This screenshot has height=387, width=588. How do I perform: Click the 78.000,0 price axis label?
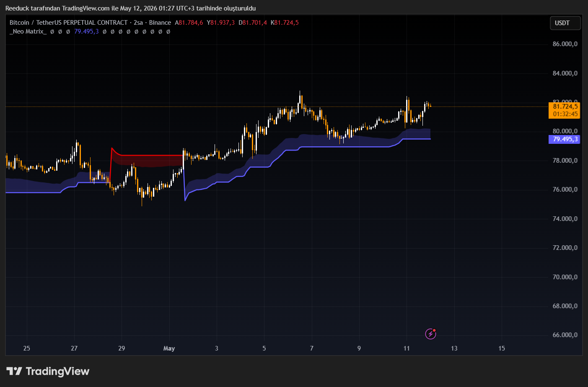[x=565, y=161]
